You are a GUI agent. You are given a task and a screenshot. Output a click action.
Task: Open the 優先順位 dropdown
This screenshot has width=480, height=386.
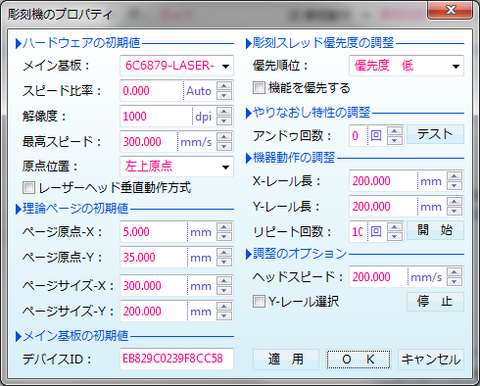coord(407,66)
